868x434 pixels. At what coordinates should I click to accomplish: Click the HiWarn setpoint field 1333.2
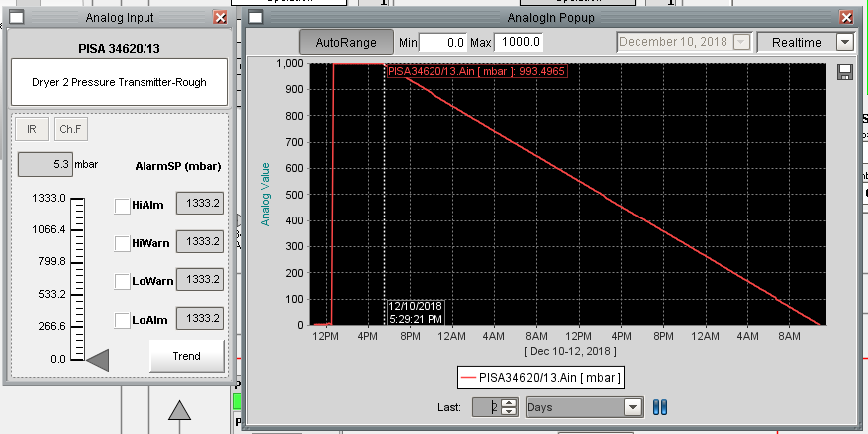(200, 242)
